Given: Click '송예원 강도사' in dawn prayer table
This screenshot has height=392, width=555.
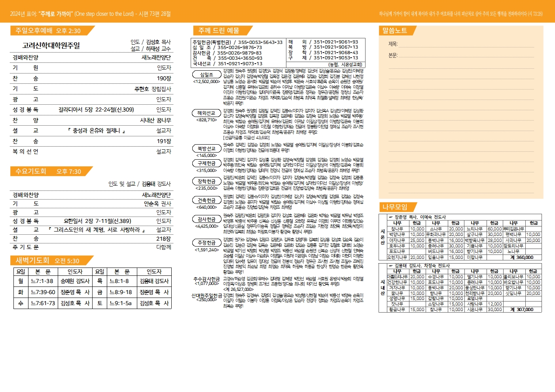Looking at the screenshot, I should point(75,281).
